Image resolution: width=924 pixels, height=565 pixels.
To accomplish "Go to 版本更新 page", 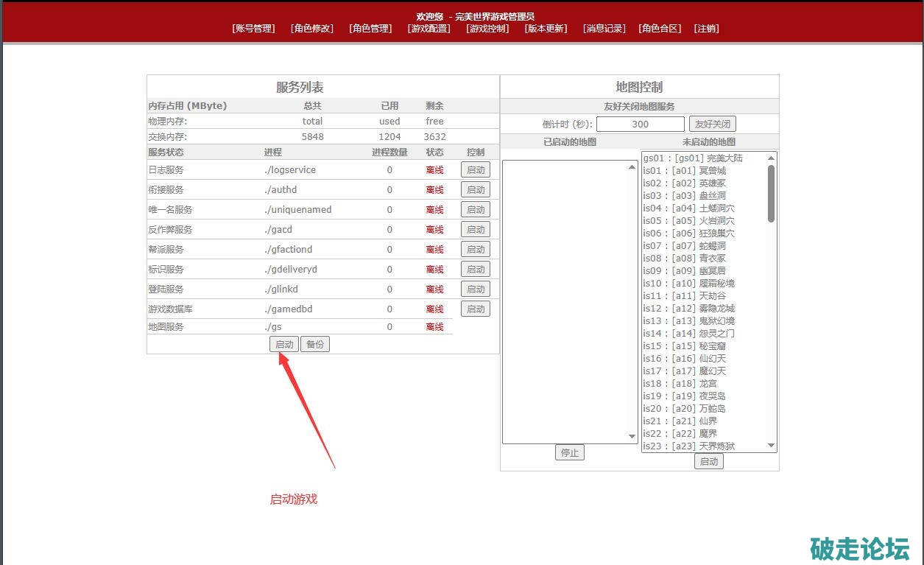I will coord(546,29).
